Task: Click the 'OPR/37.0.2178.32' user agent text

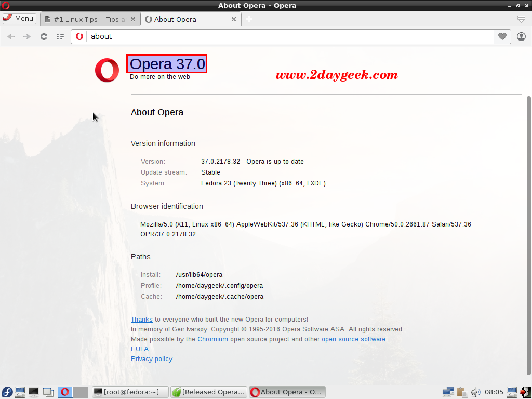Action: tap(168, 234)
